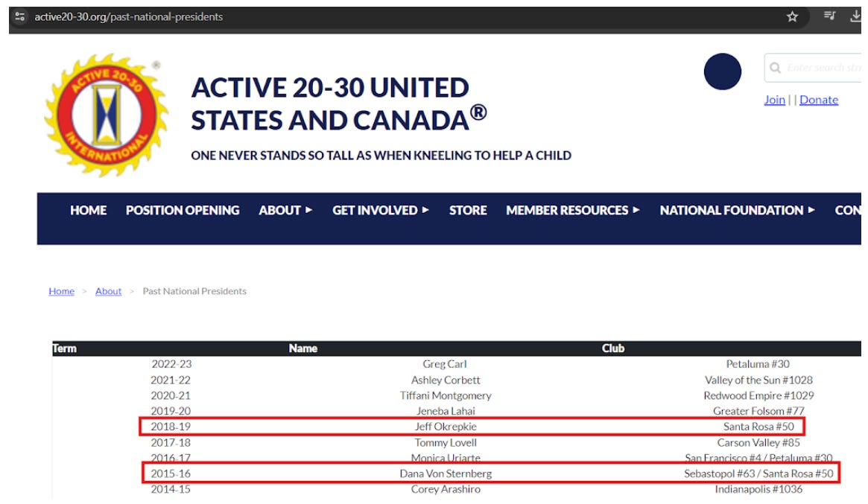868x504 pixels.
Task: Select the name Dana Von Sternberg
Action: pyautogui.click(x=446, y=473)
